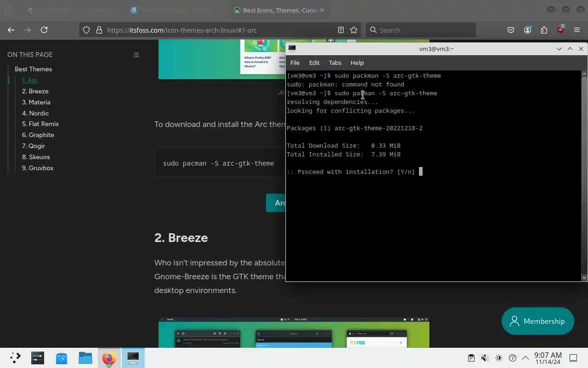Screen dimensions: 588x368
Task: Click the 2. Breeze heading
Action: point(181,238)
